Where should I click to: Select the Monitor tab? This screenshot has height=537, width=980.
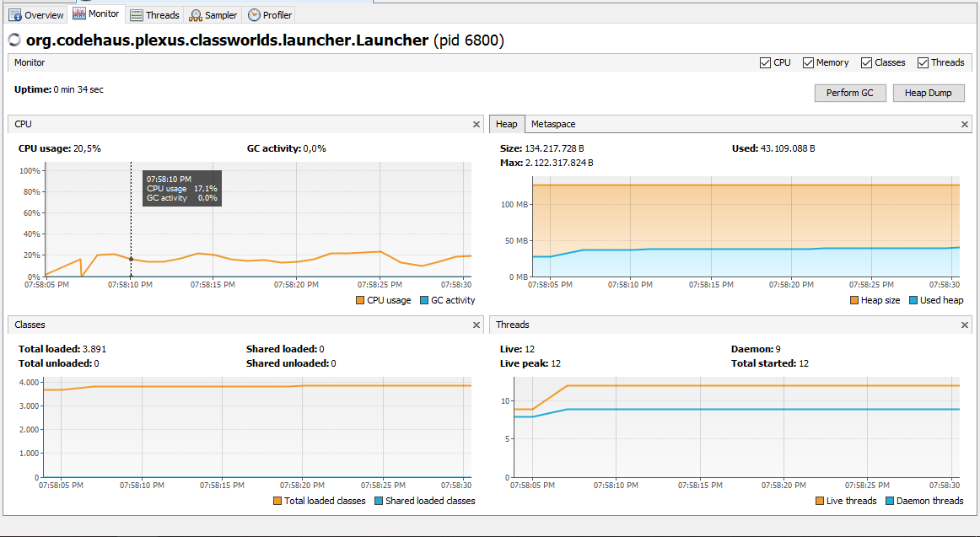point(95,13)
